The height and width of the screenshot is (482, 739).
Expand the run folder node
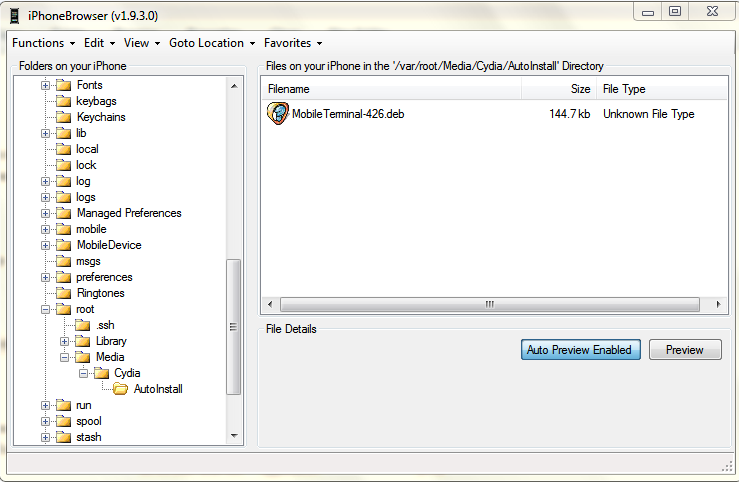45,406
